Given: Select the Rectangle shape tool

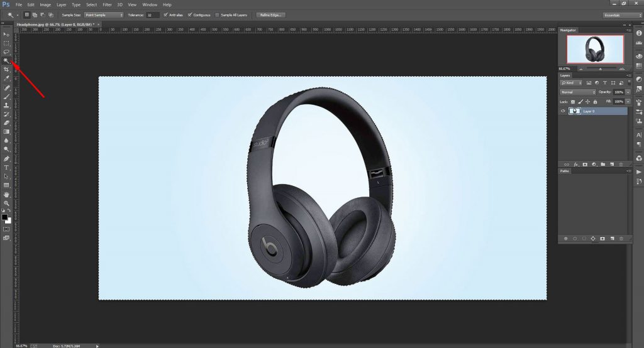Looking at the screenshot, I should tap(6, 185).
